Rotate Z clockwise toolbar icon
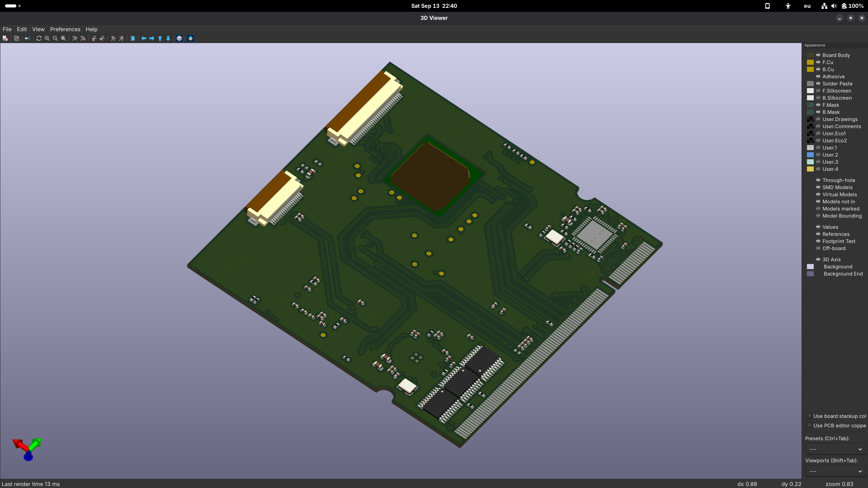This screenshot has width=868, height=488. 113,38
